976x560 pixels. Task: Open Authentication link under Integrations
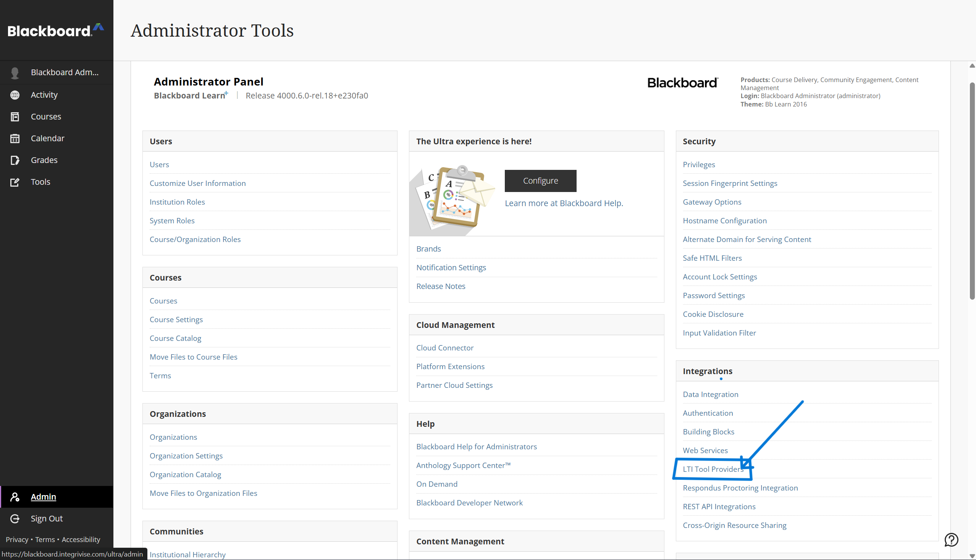point(708,413)
